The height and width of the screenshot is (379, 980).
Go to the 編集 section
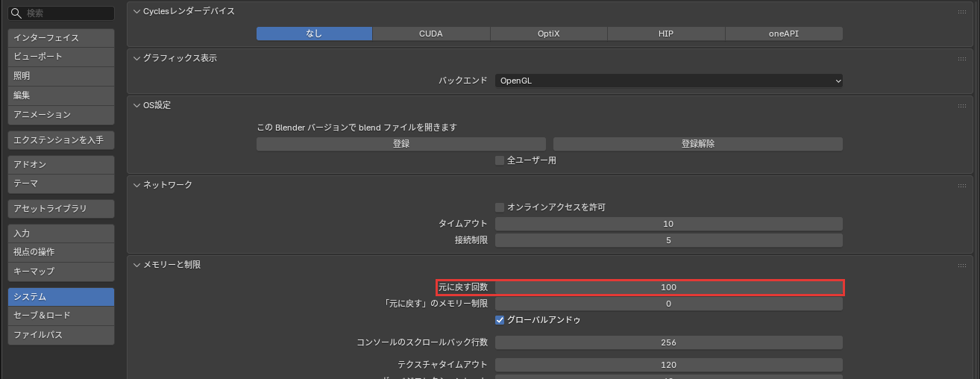pyautogui.click(x=61, y=95)
